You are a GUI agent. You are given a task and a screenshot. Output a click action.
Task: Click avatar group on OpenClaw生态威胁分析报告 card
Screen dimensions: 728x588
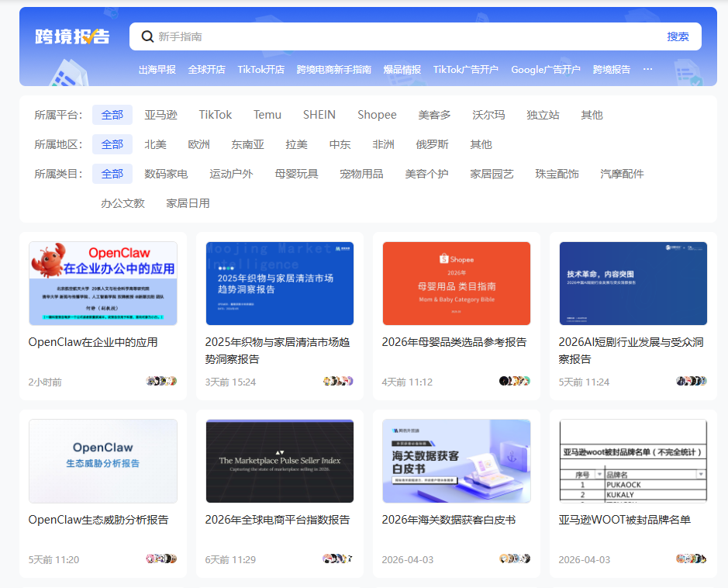click(x=161, y=559)
